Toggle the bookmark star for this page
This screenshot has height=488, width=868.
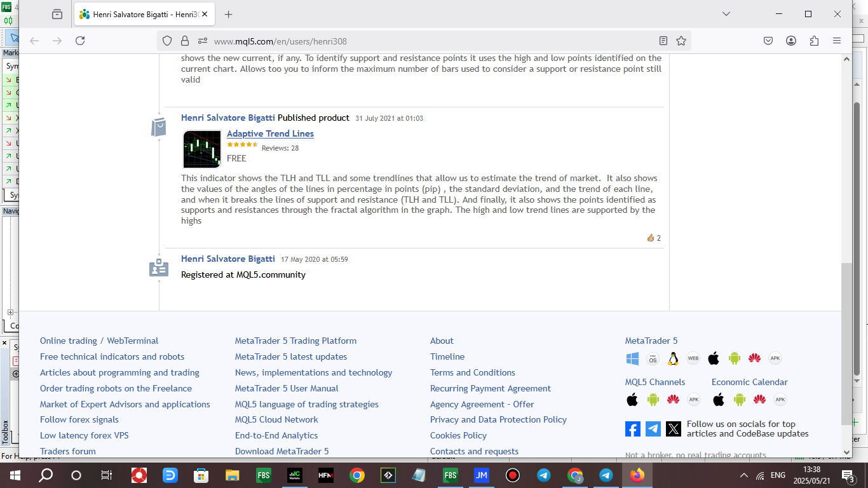pos(681,41)
